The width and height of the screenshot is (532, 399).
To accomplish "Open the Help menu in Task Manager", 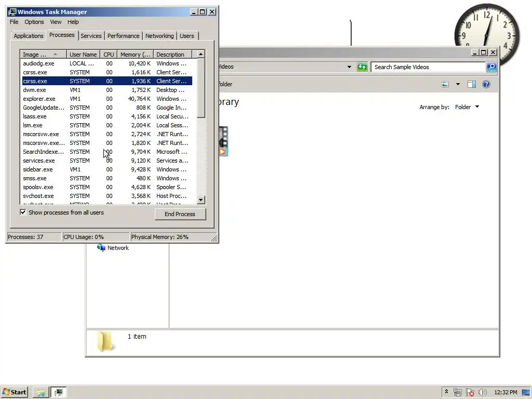I will (x=73, y=22).
